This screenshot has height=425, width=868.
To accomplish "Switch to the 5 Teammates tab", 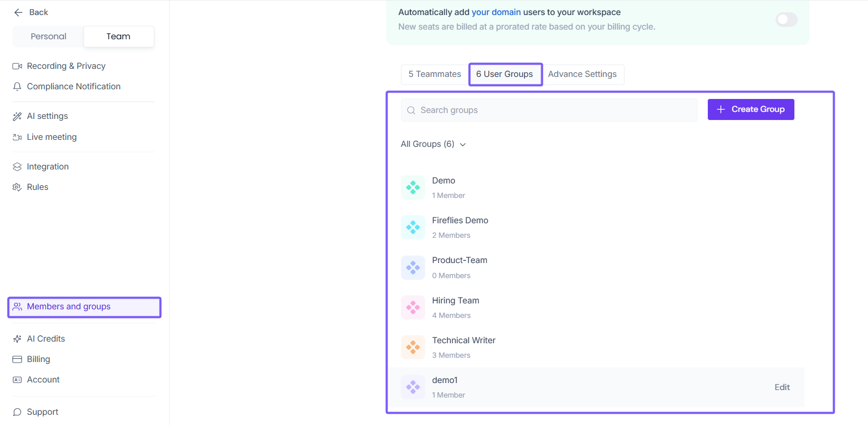I will [434, 74].
